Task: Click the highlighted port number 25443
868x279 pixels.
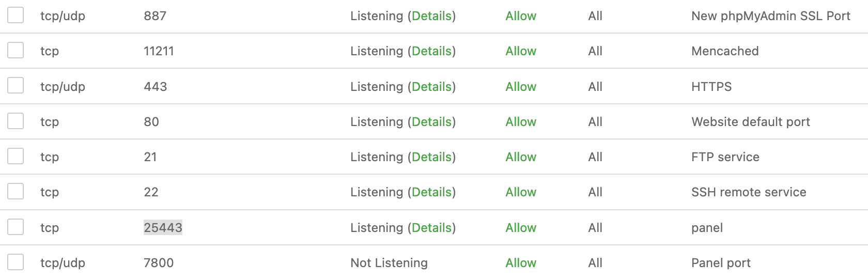Action: point(163,228)
